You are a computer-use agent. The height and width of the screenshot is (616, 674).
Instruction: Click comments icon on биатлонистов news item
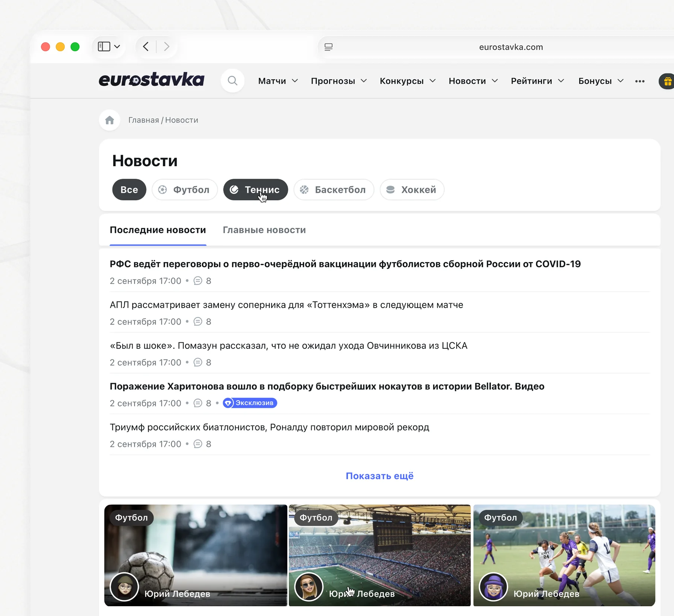pyautogui.click(x=198, y=444)
